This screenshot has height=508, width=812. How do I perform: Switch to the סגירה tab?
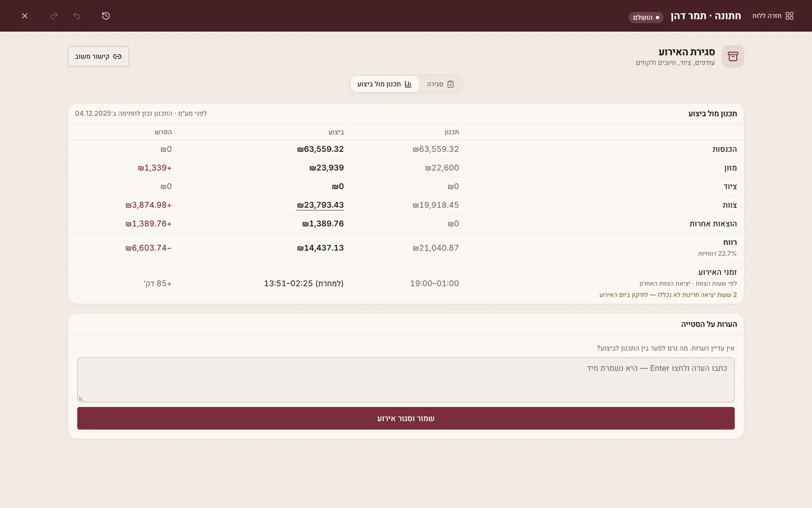click(440, 84)
